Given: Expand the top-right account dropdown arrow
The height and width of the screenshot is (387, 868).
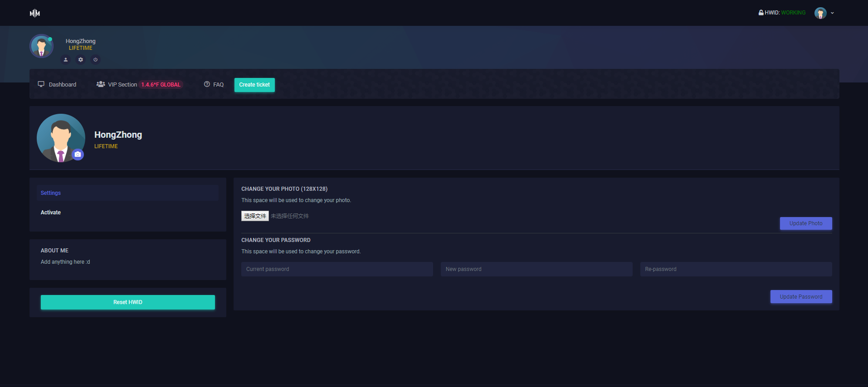Looking at the screenshot, I should point(832,13).
